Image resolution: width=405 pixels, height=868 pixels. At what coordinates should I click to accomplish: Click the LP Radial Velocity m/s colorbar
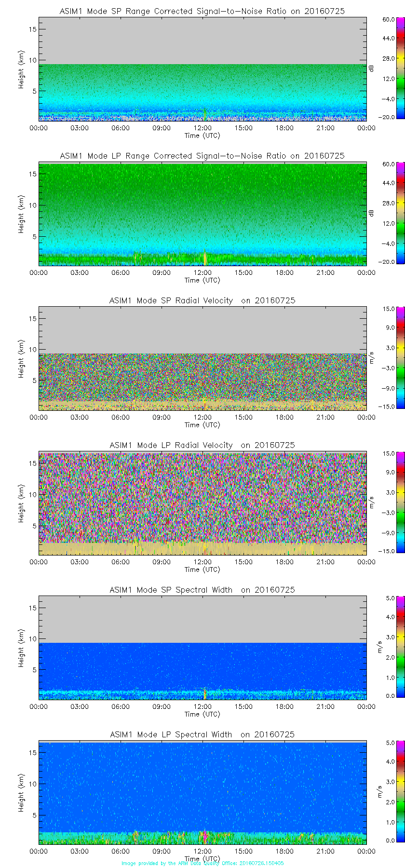point(400,502)
